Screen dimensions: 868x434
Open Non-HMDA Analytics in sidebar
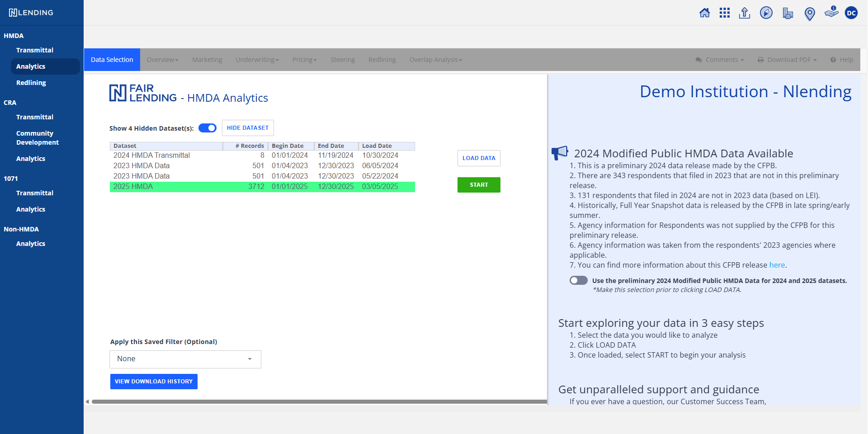click(31, 244)
